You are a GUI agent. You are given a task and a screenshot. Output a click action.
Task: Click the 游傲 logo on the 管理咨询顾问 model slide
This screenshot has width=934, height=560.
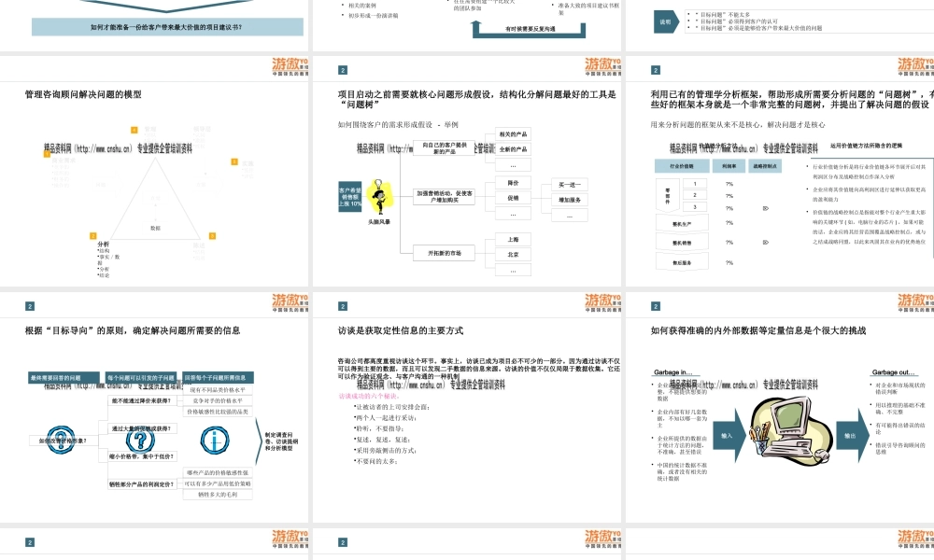[290, 66]
